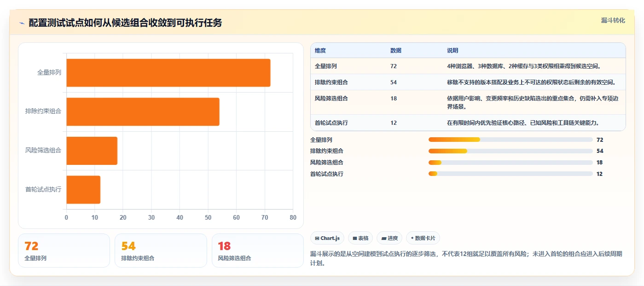644x286 pixels.
Task: Click progress value 12 at bar end
Action: click(x=599, y=174)
